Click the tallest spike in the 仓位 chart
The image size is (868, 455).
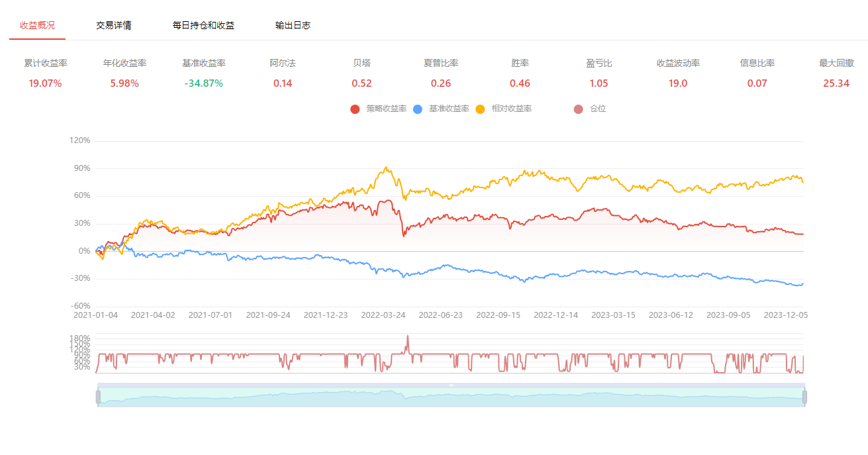click(408, 338)
